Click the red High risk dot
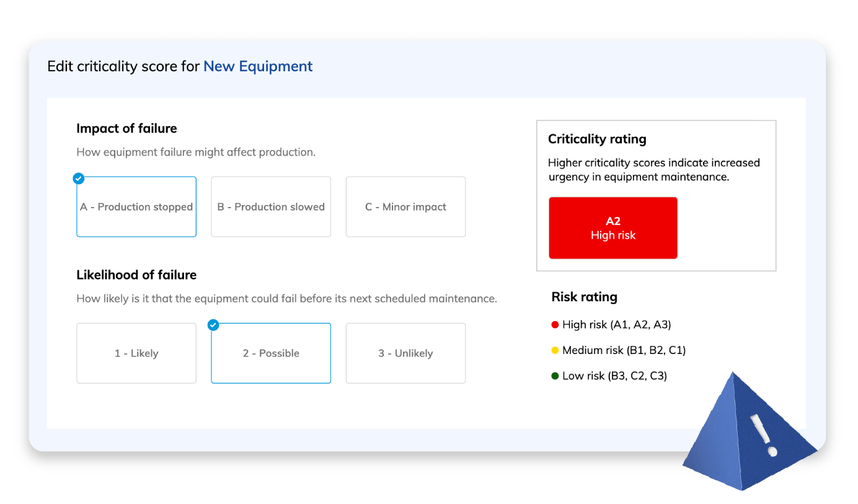 tap(555, 324)
